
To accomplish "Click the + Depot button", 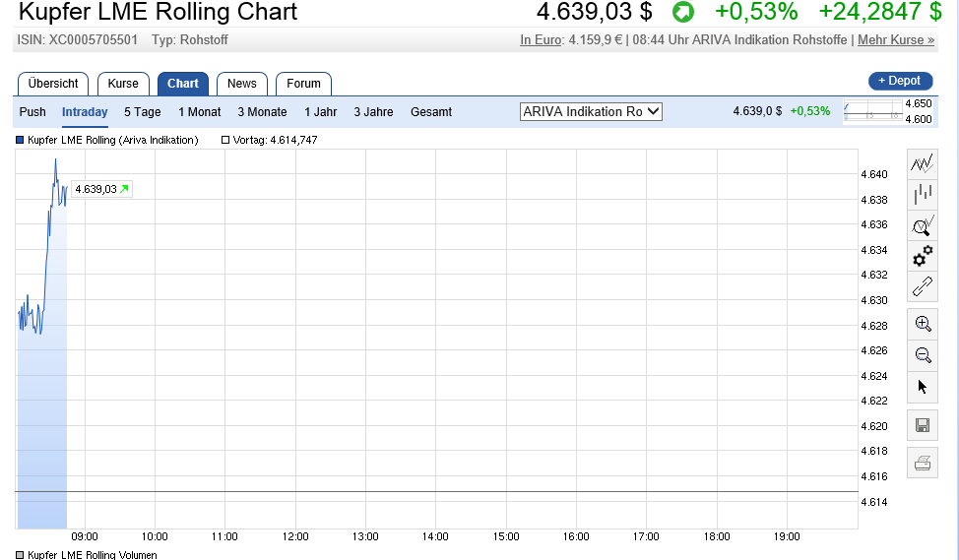I will point(900,81).
